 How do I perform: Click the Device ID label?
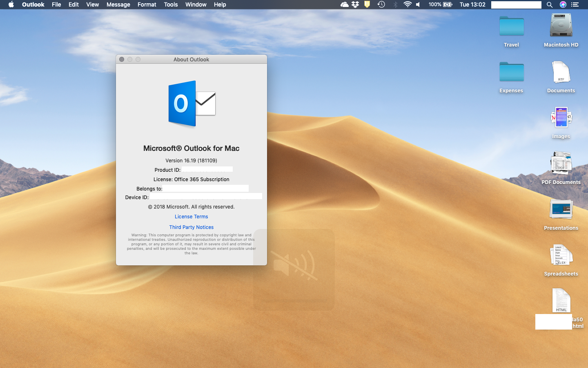(137, 197)
